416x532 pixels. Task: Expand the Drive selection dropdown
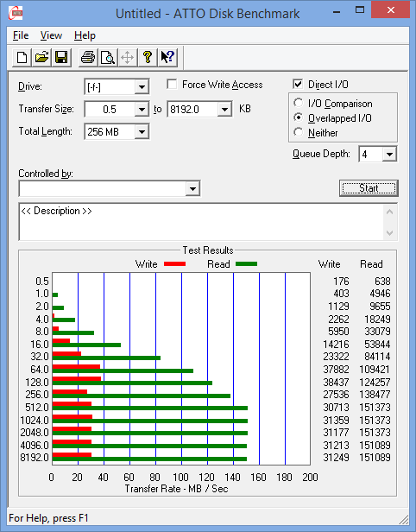pos(142,87)
